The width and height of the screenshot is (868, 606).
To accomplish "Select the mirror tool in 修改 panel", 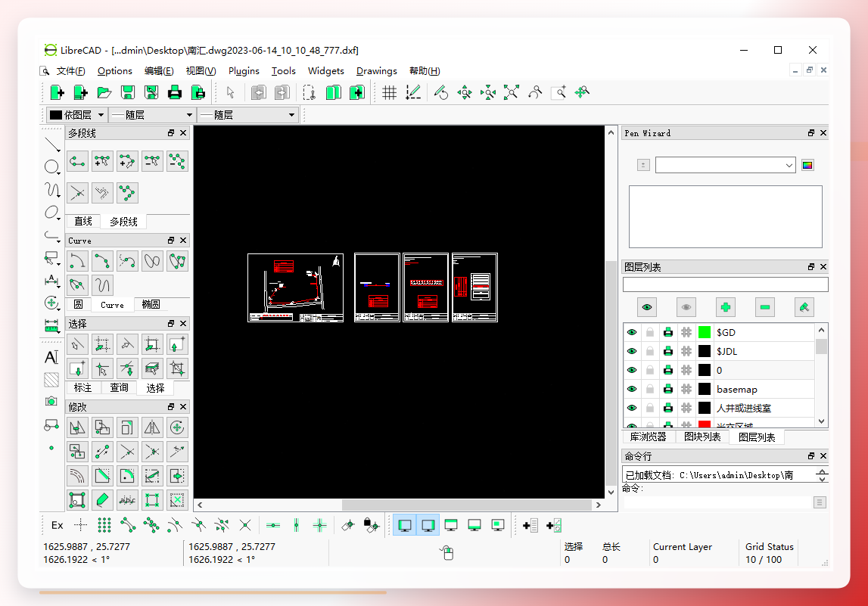I will pos(151,427).
